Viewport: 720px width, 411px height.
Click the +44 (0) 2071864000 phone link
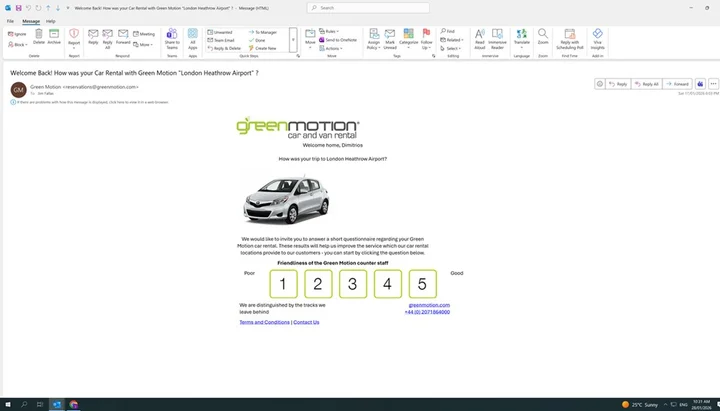click(x=427, y=312)
